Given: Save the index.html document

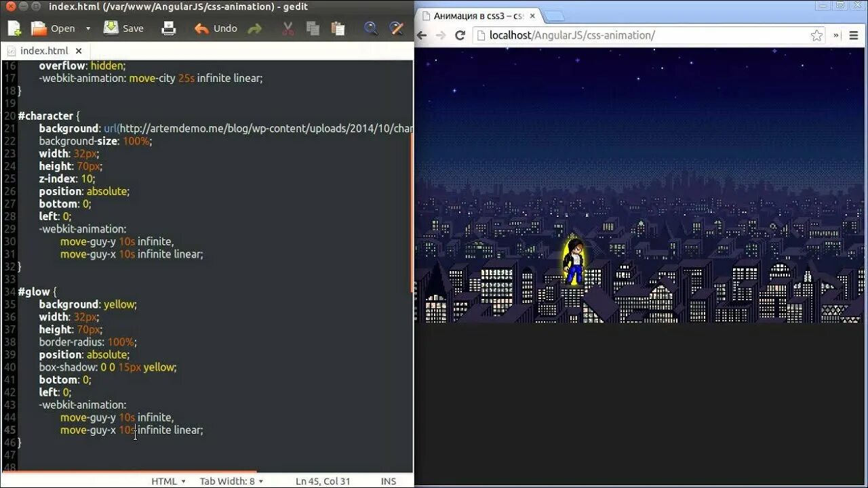Looking at the screenshot, I should point(123,28).
